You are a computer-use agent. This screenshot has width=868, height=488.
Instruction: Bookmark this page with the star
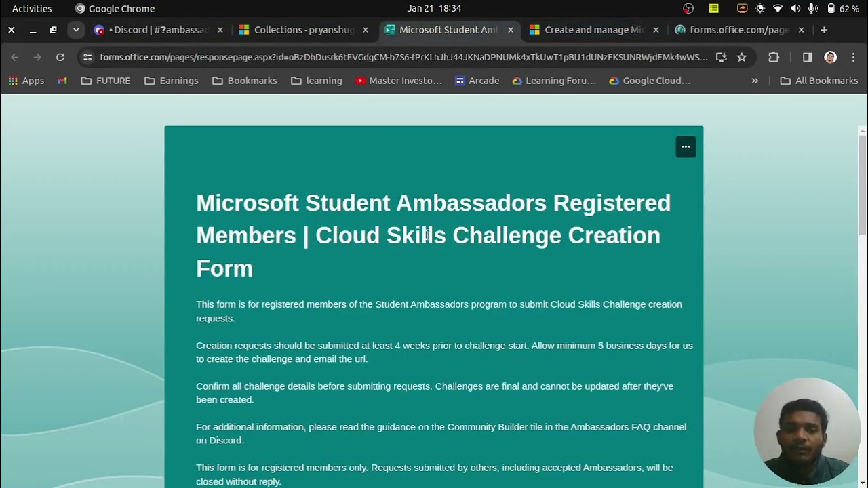(x=742, y=58)
